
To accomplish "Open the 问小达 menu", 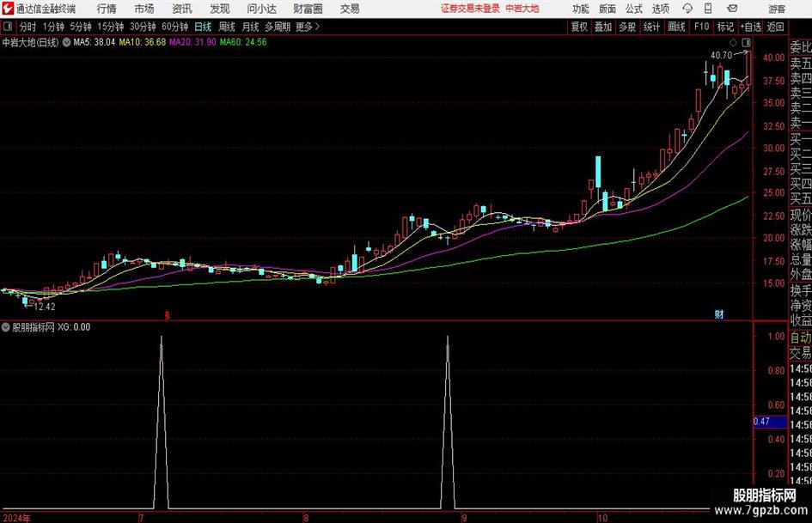I will tap(261, 9).
